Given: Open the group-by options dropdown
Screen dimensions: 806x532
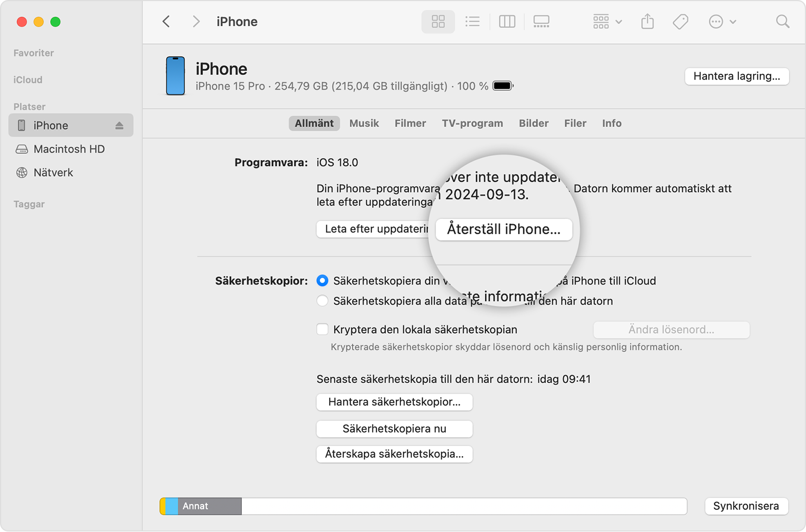Looking at the screenshot, I should pyautogui.click(x=607, y=22).
